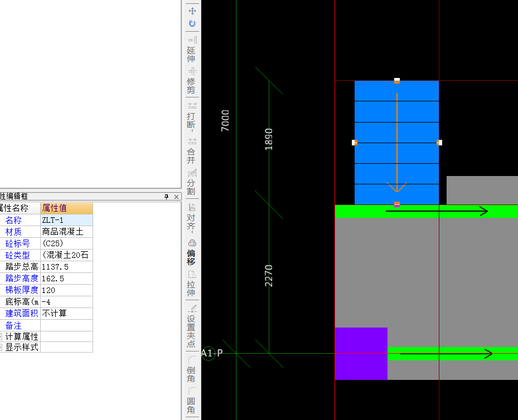Image resolution: width=518 pixels, height=420 pixels.
Task: Select the Move tool icon
Action: tap(192, 11)
